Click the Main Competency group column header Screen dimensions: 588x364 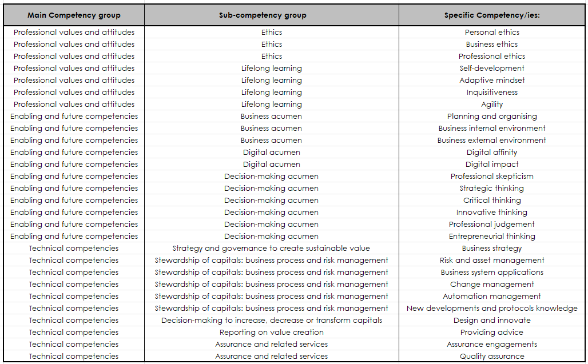click(74, 15)
